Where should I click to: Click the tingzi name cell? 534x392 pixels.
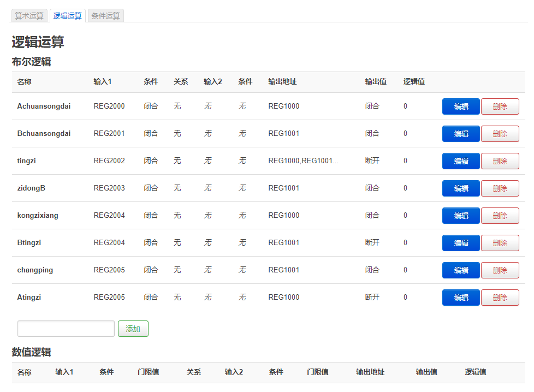coord(27,161)
